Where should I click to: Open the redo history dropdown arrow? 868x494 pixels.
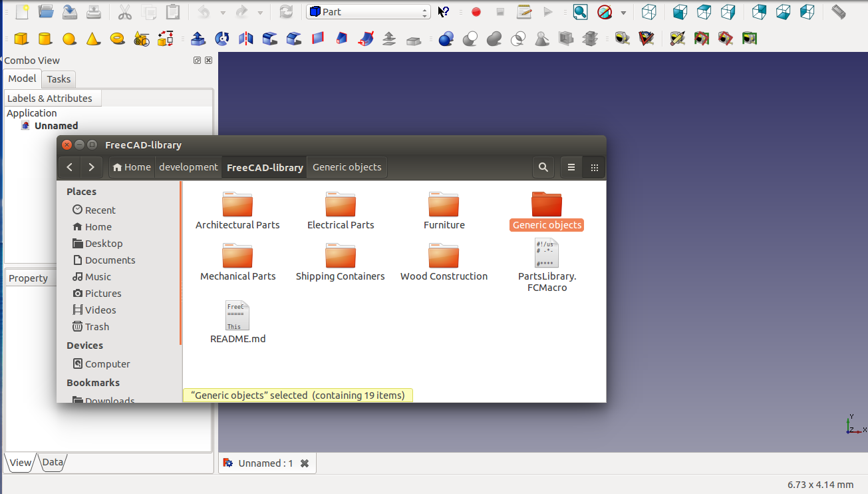[x=260, y=13]
